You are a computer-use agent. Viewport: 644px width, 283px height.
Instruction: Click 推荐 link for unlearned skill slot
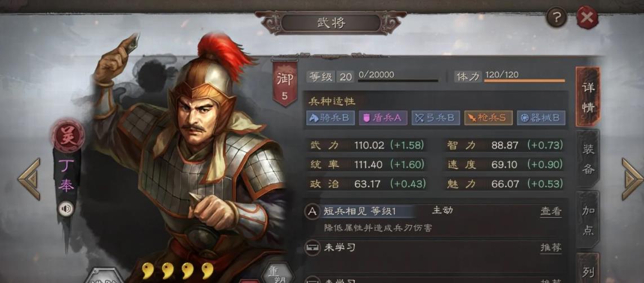tap(551, 247)
